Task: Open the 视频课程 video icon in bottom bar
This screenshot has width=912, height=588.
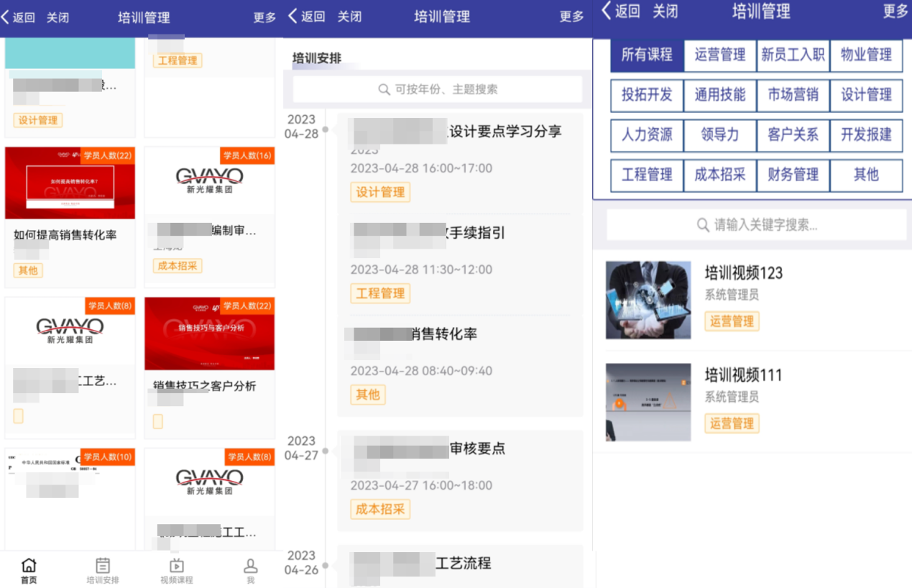Action: (177, 566)
